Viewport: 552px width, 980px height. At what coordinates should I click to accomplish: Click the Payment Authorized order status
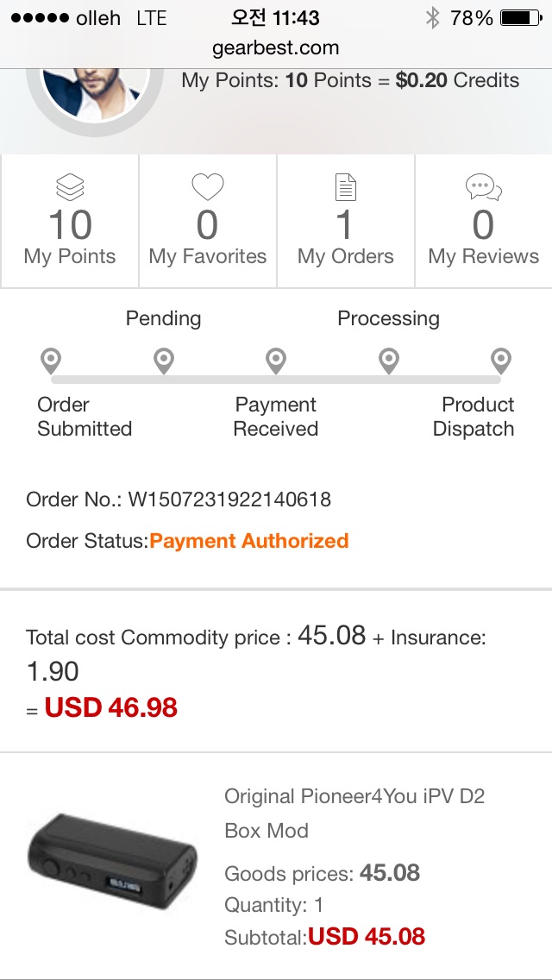tap(249, 541)
